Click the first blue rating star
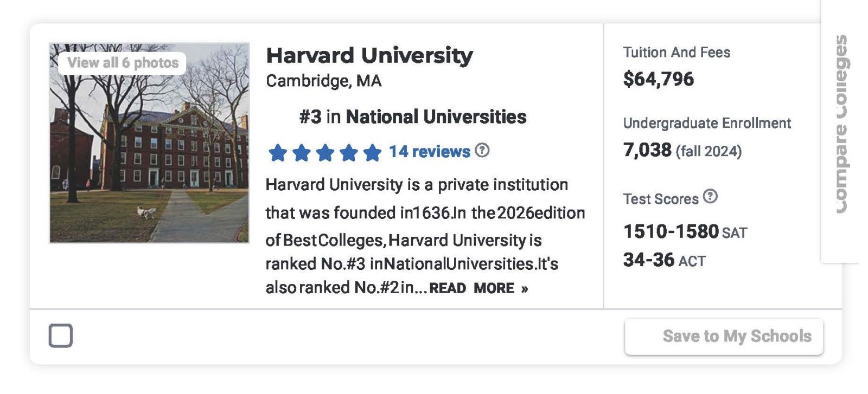The width and height of the screenshot is (868, 394). pos(277,153)
